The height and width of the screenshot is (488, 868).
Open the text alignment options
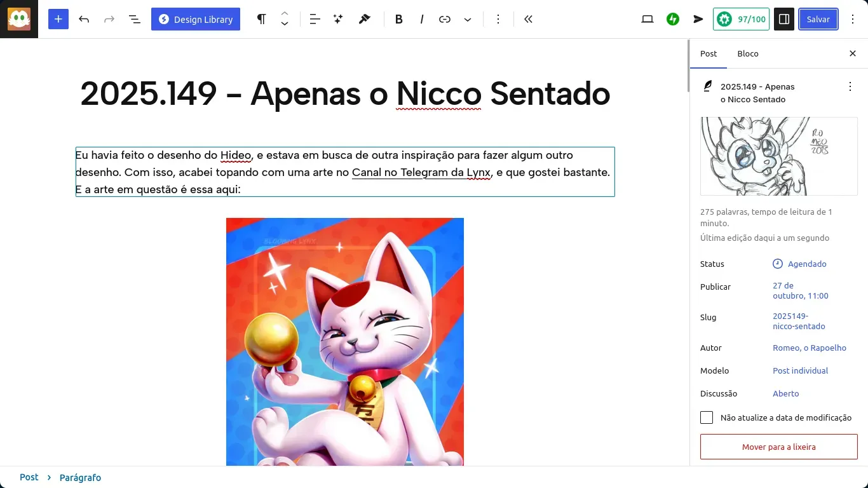point(315,19)
